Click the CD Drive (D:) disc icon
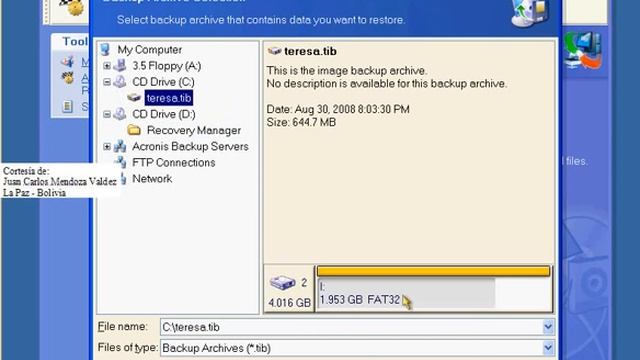Screen dimensions: 640x360 120,114
